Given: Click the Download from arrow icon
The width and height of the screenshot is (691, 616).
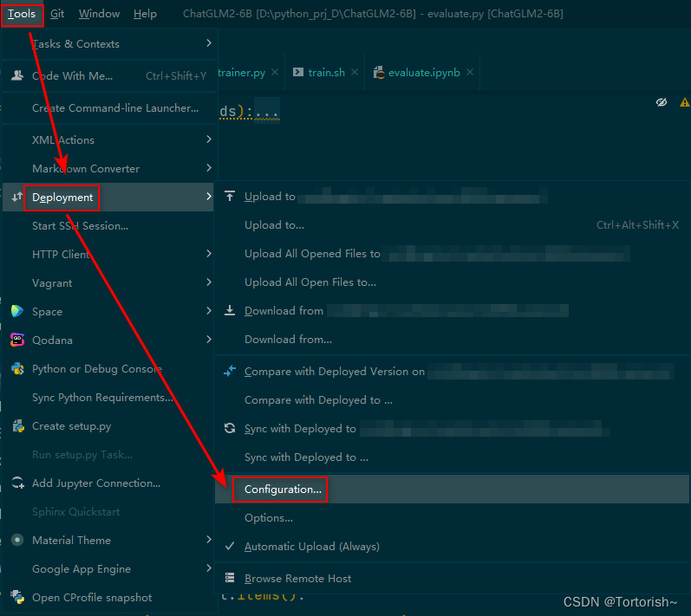Looking at the screenshot, I should click(230, 310).
